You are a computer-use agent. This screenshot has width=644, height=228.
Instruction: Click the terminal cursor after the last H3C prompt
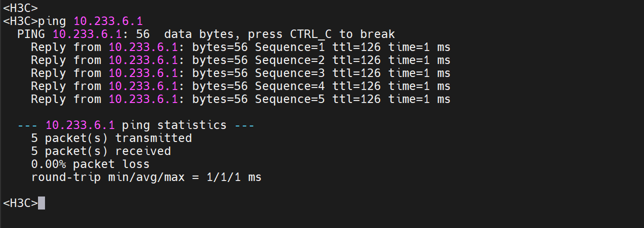click(41, 203)
